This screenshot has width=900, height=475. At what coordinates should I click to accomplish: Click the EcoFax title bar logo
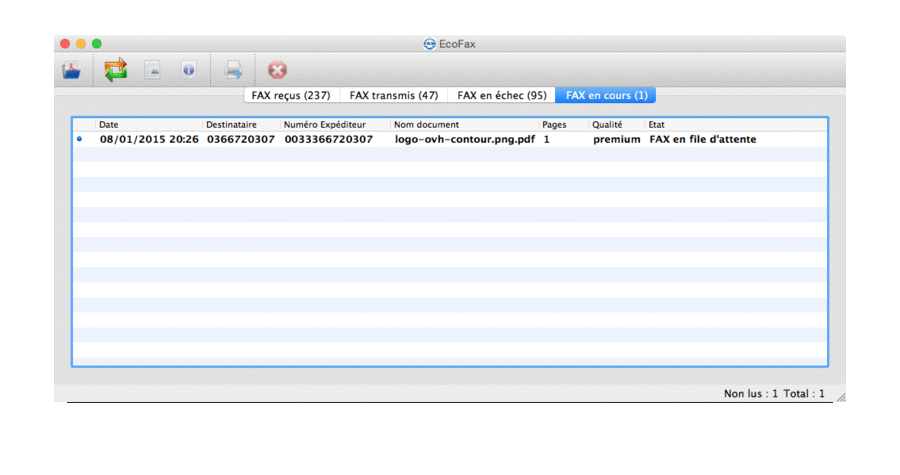tap(429, 43)
